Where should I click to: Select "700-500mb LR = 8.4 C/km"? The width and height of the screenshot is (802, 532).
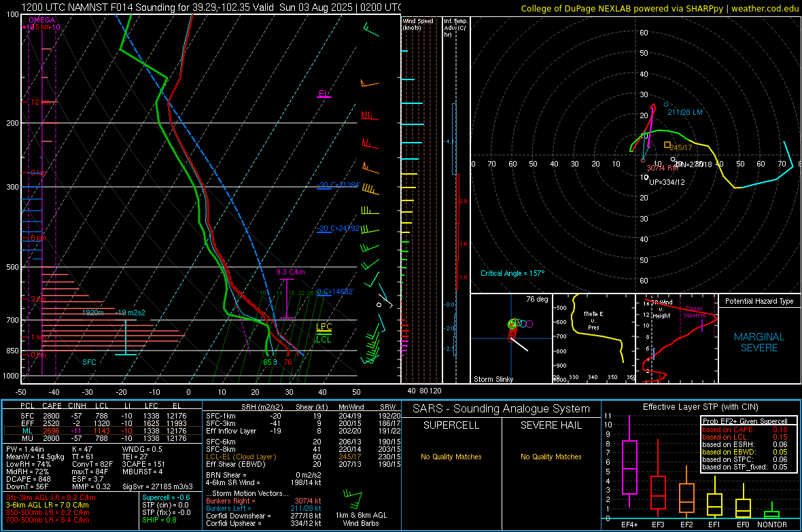48,520
